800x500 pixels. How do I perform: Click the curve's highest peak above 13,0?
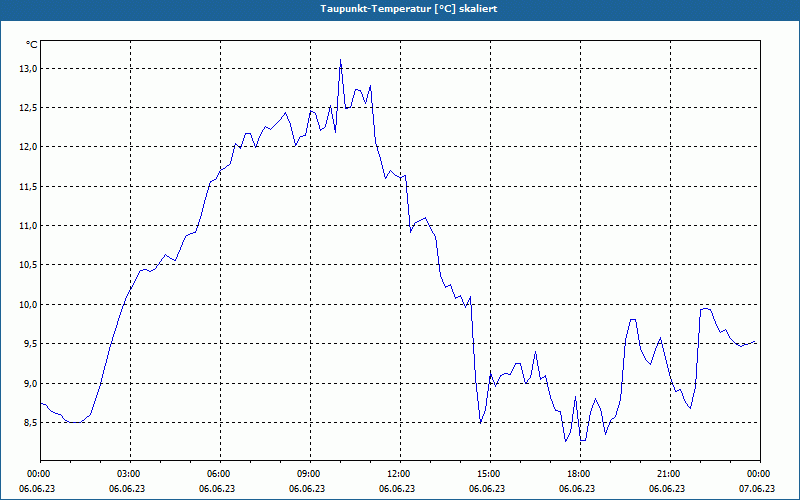click(x=340, y=60)
